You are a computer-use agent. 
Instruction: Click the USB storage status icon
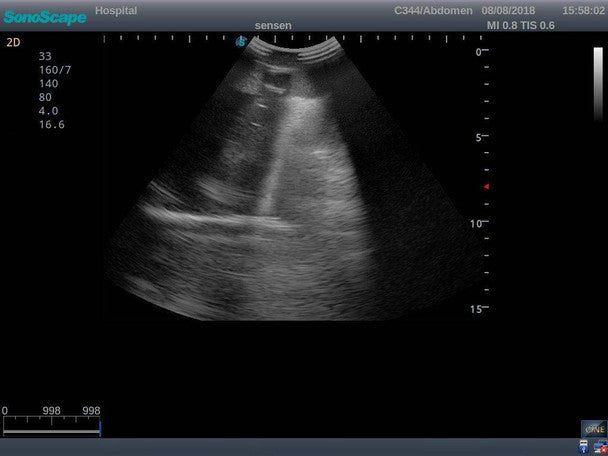(x=583, y=447)
